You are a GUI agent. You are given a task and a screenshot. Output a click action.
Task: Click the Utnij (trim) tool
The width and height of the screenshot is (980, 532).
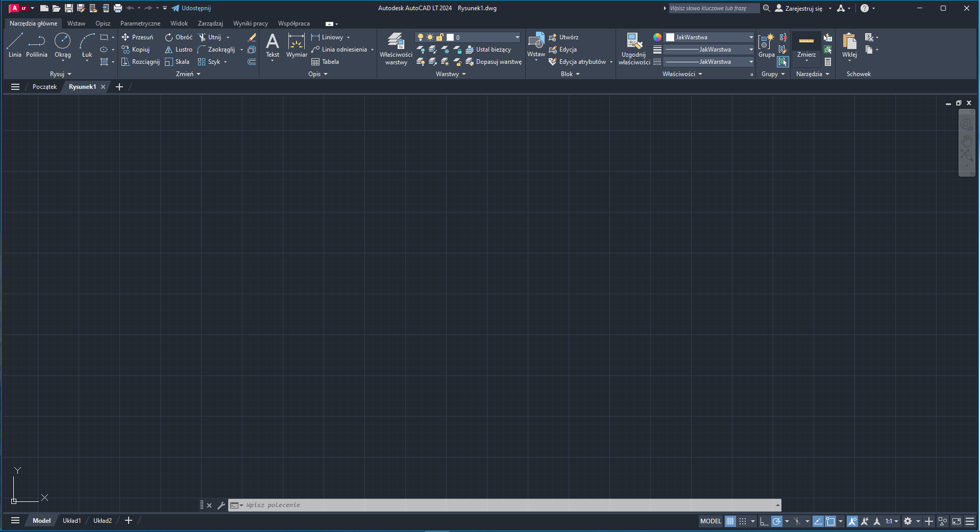click(x=210, y=37)
